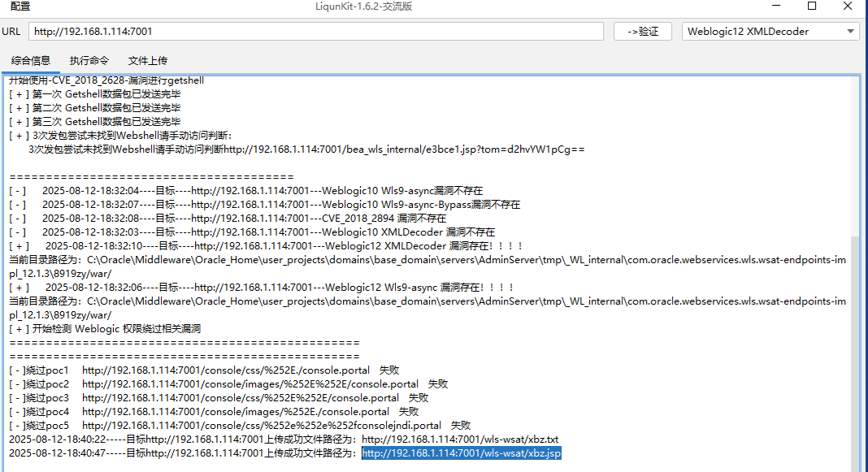The image size is (868, 472).
Task: Click the 绕过poc4 images URL line
Action: 214,412
